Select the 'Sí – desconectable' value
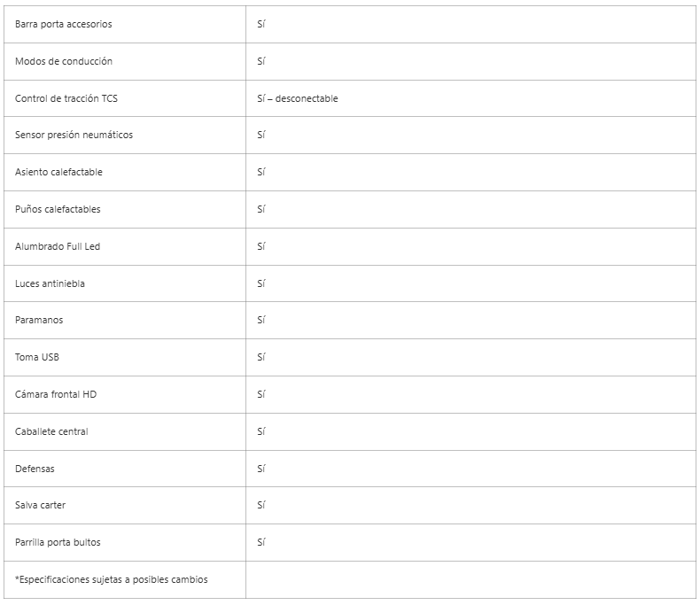700x605 pixels. [x=298, y=98]
